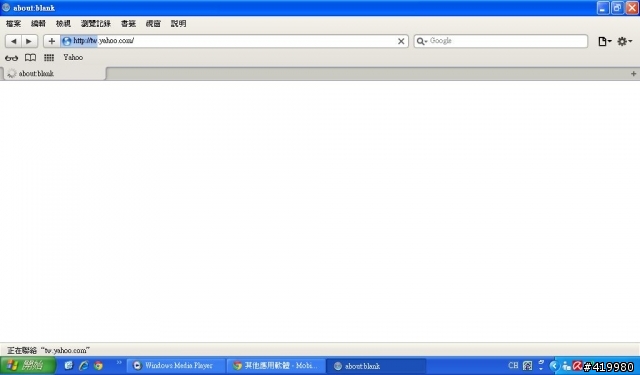Open the 編輯 (Edit) menu
Image resolution: width=640 pixels, height=375 pixels.
click(38, 24)
